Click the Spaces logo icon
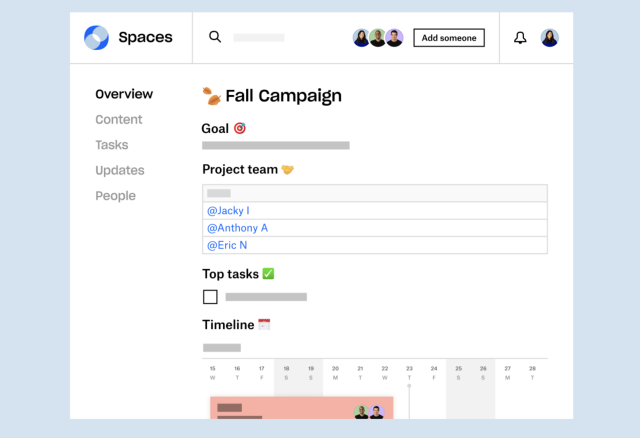The height and width of the screenshot is (438, 640). [96, 38]
